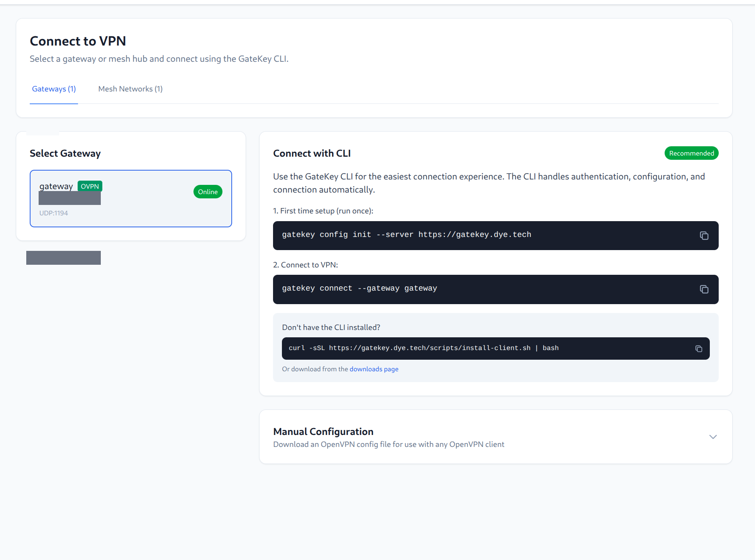Click the green Online status indicator
Viewport: 755px width, 560px height.
(x=207, y=191)
